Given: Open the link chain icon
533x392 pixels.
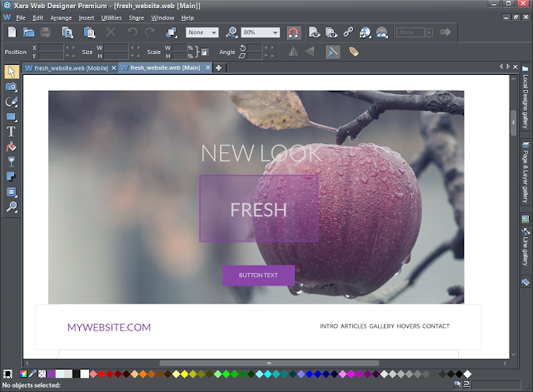Looking at the screenshot, I should [348, 32].
